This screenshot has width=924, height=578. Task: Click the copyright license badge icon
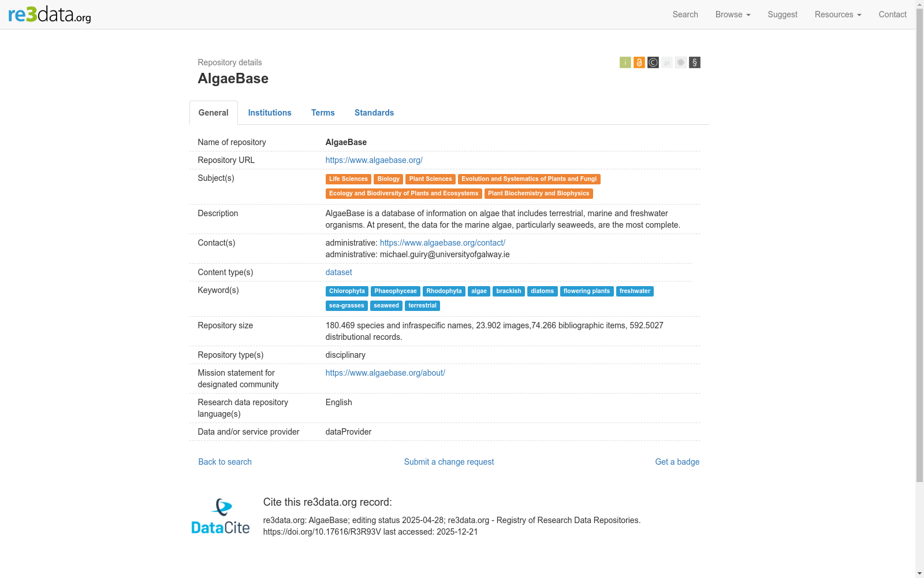[x=653, y=62]
